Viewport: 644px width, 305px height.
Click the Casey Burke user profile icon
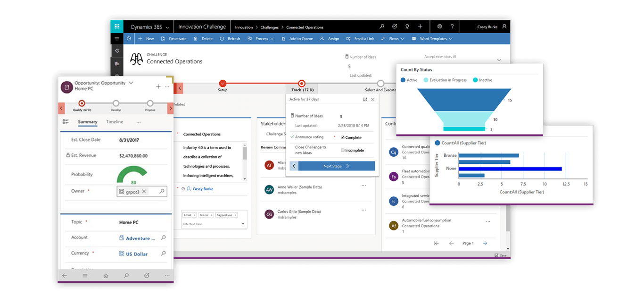coord(504,27)
